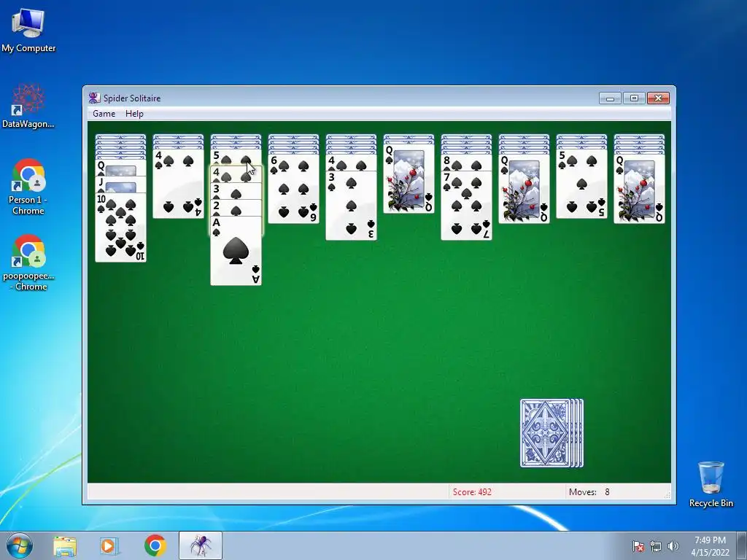The height and width of the screenshot is (560, 747).
Task: Select the 4 of spades in second column
Action: (x=178, y=183)
